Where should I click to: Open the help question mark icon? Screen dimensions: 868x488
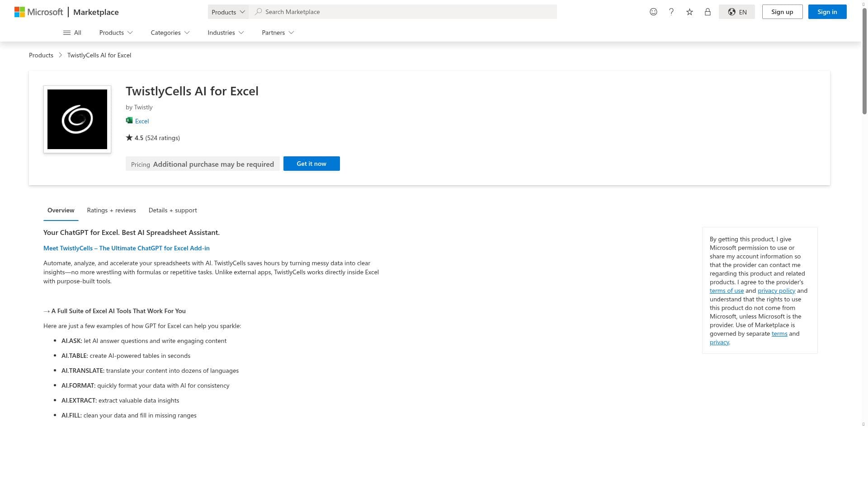(671, 12)
